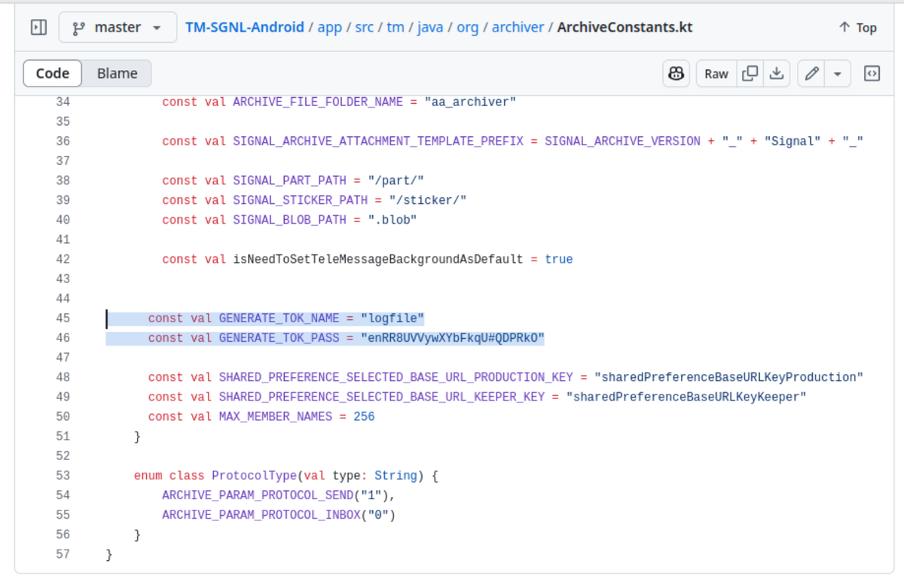The width and height of the screenshot is (904, 588).
Task: Open Copilot for this file
Action: [676, 73]
